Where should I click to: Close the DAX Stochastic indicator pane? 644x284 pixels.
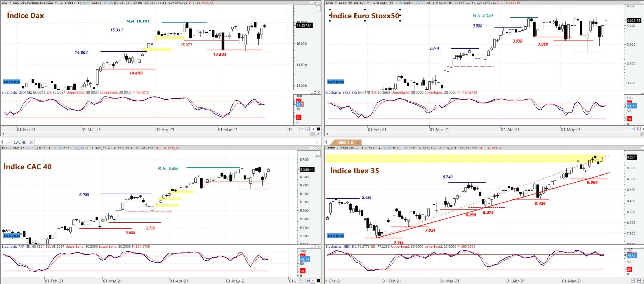tap(319, 93)
